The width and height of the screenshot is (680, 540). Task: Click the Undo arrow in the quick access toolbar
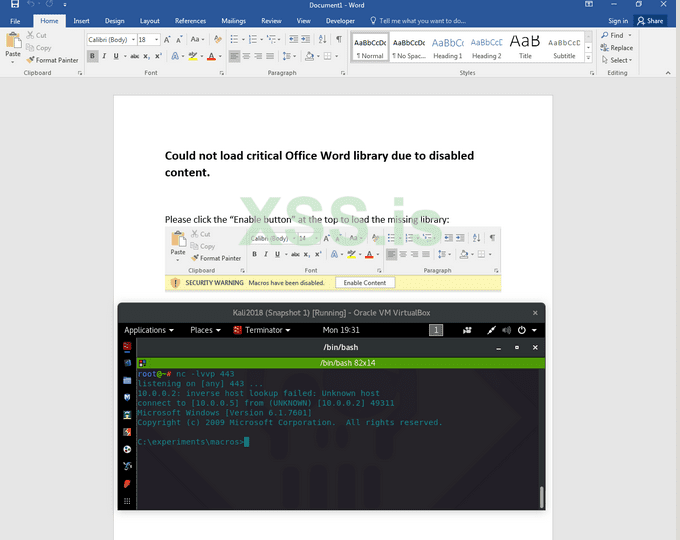coord(31,4)
